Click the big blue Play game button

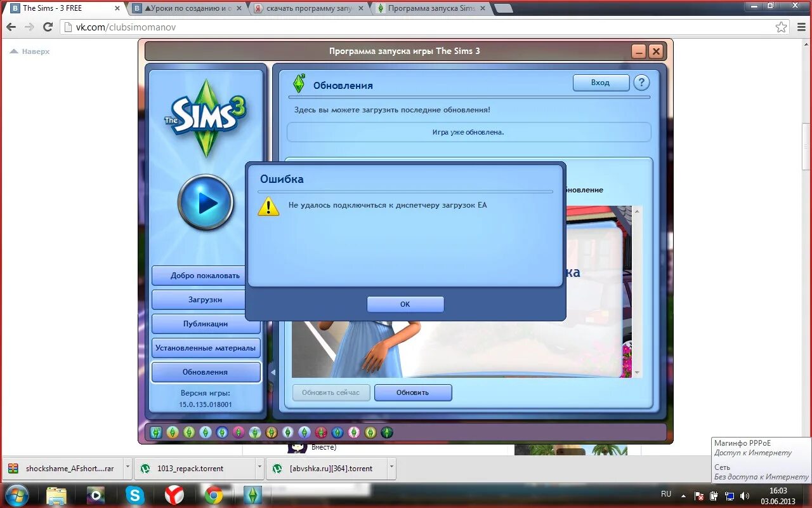click(206, 203)
